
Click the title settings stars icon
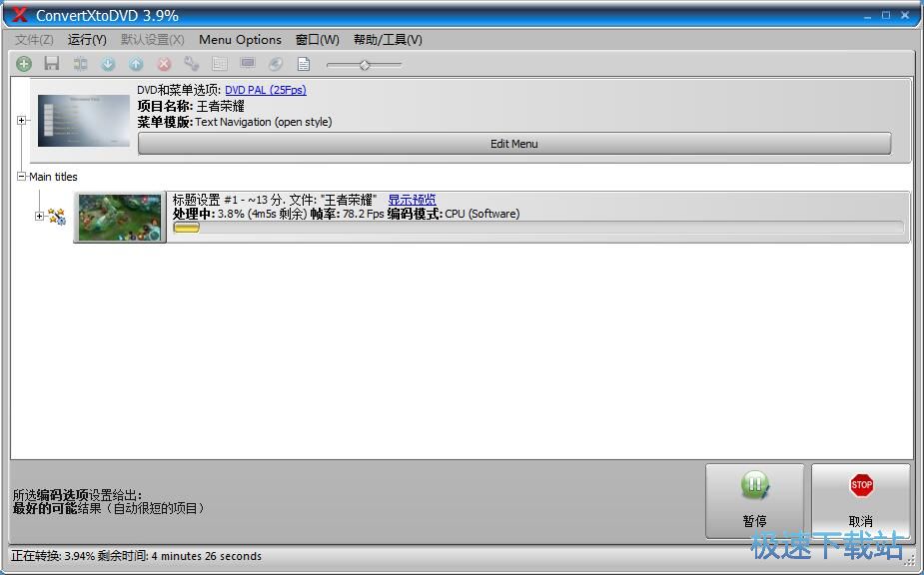tap(57, 217)
